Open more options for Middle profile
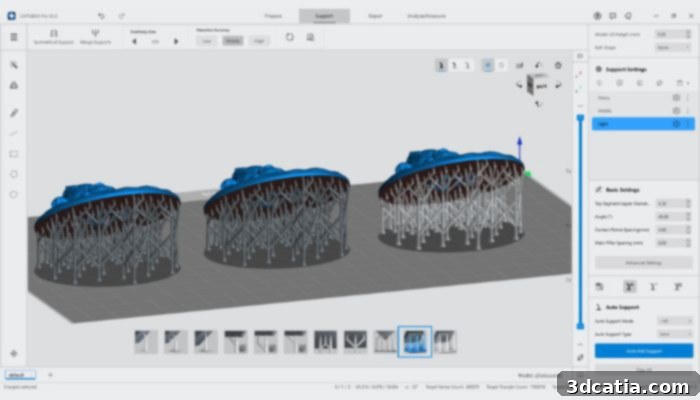This screenshot has height=400, width=700. 688,111
